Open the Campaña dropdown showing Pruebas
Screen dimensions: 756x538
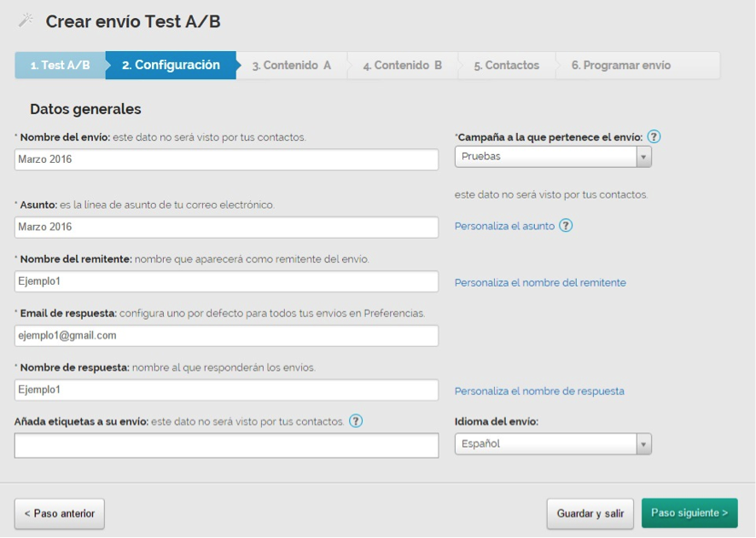pyautogui.click(x=552, y=157)
